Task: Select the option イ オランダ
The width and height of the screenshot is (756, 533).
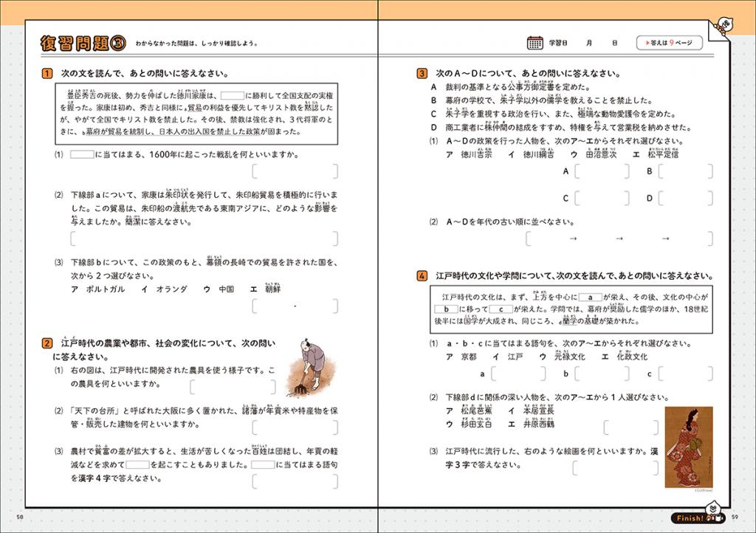Action: (x=164, y=289)
